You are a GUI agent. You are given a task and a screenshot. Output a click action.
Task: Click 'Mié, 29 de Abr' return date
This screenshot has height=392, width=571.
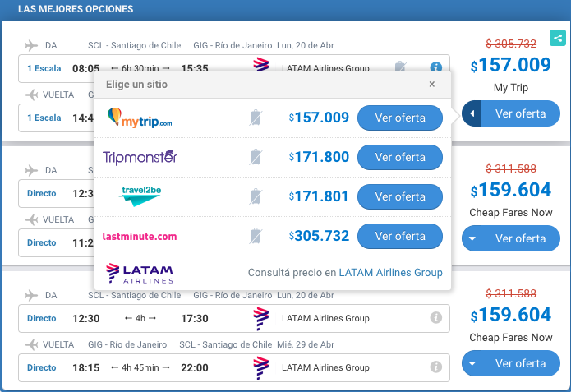305,344
